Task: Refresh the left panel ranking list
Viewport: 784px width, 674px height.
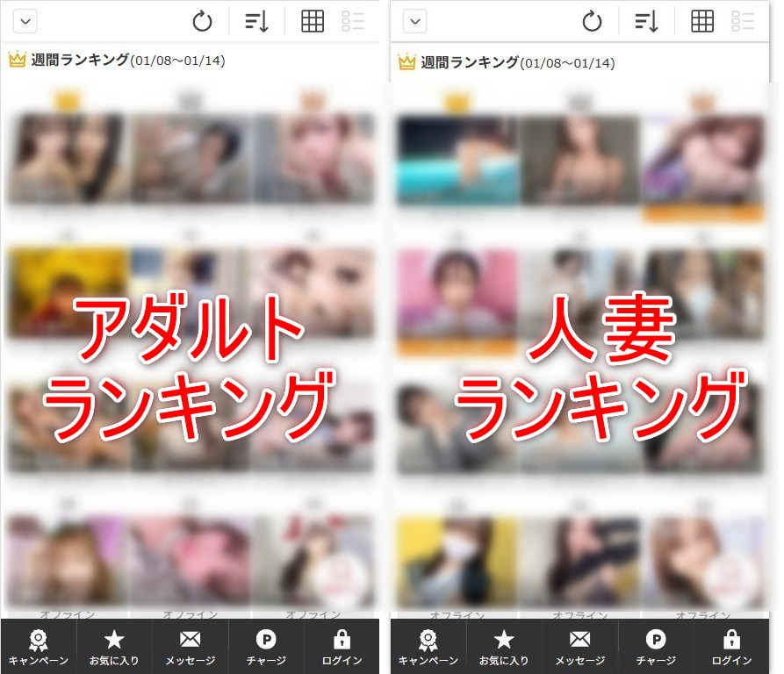Action: tap(202, 21)
